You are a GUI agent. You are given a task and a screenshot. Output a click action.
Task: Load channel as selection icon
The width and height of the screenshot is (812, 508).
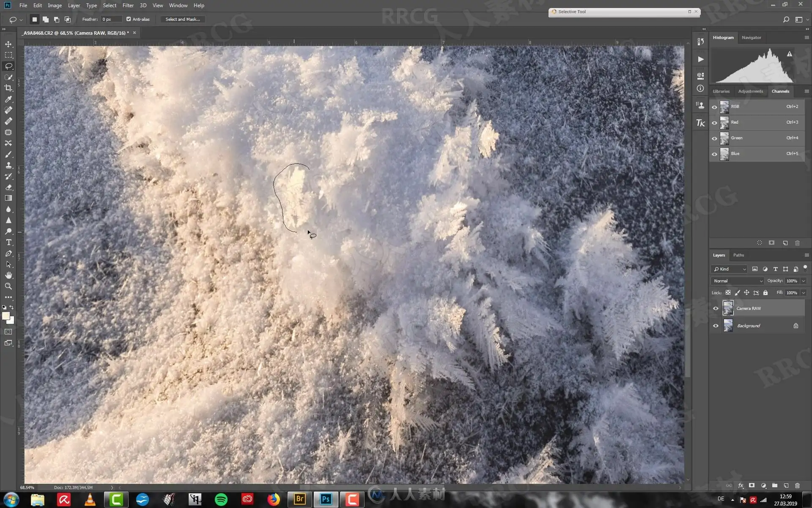(x=760, y=243)
